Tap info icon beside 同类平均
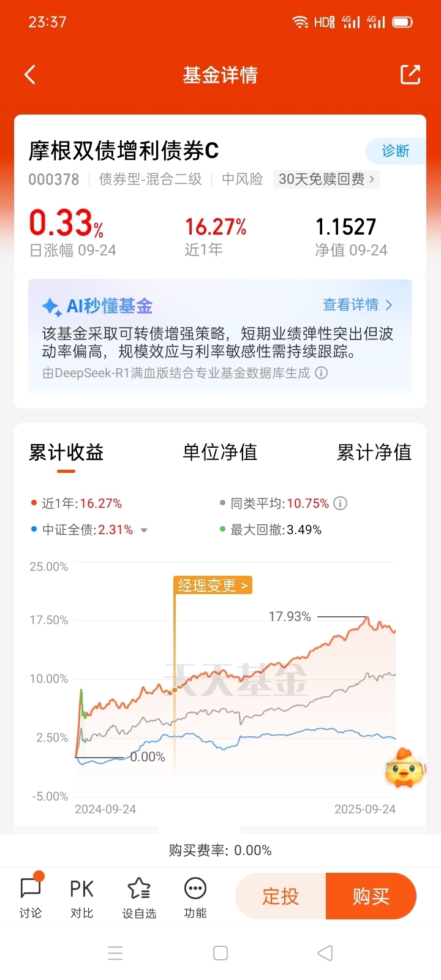Viewport: 441px width, 980px height. tap(341, 503)
